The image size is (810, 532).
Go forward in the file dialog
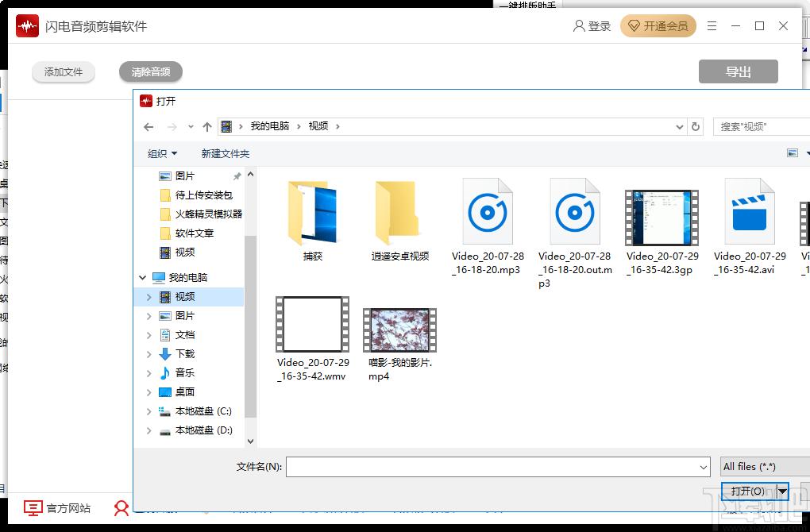click(x=172, y=126)
